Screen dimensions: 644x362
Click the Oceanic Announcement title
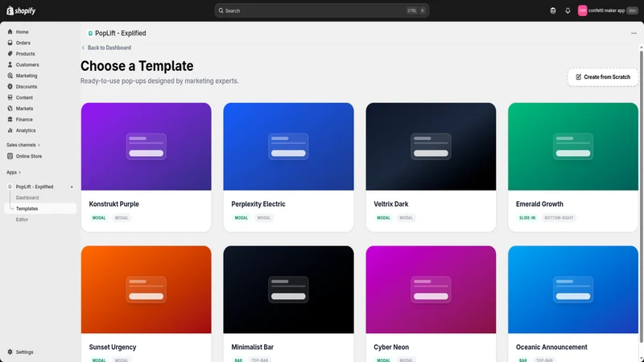click(x=551, y=348)
